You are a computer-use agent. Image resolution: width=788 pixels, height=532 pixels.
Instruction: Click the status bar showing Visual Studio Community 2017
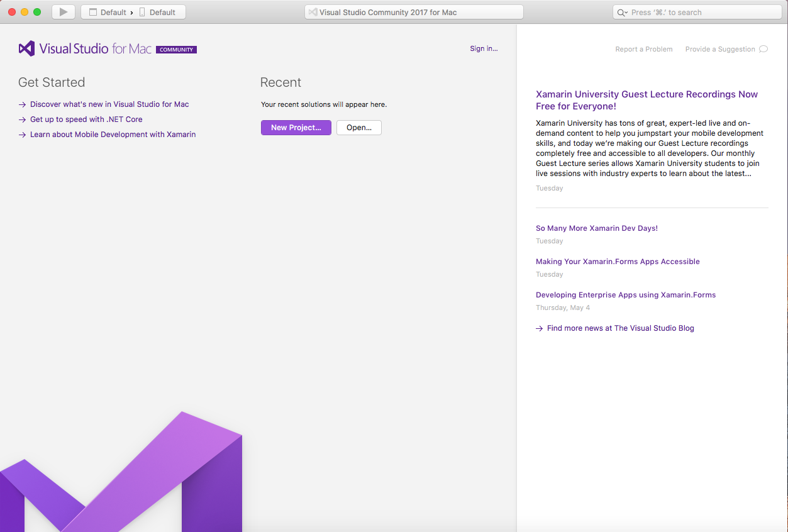414,12
